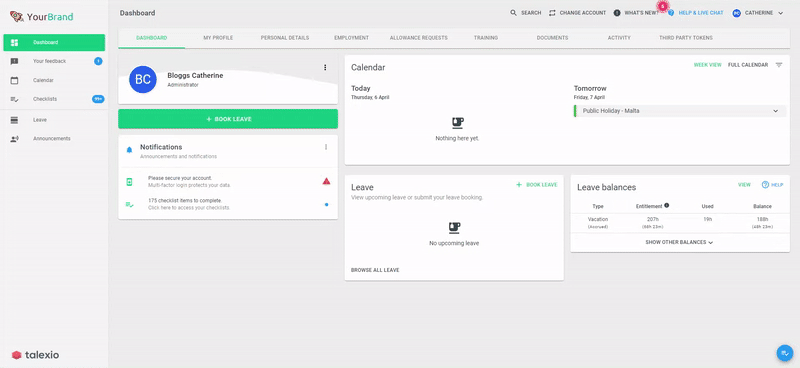Switch to the Dashboard tab

tap(152, 38)
